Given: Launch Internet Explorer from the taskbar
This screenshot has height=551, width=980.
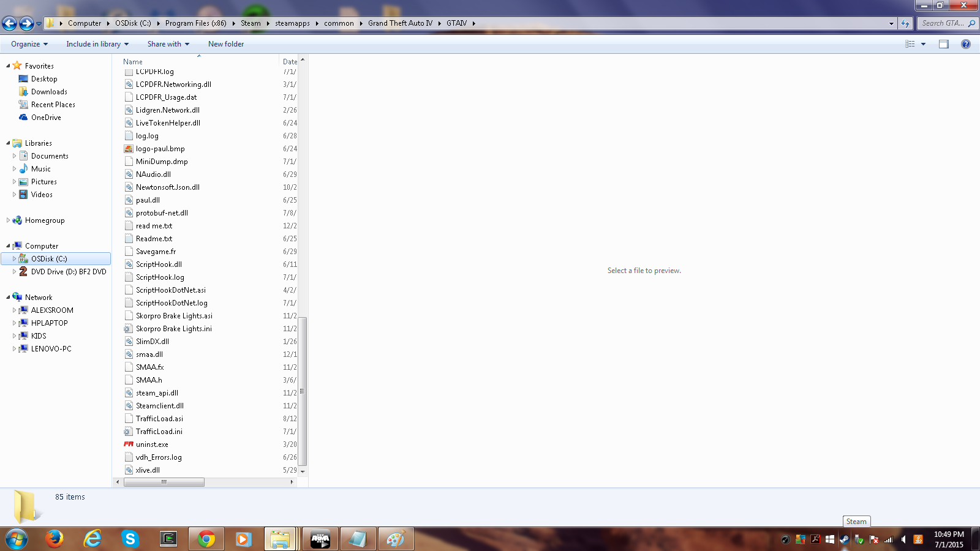Looking at the screenshot, I should click(92, 539).
